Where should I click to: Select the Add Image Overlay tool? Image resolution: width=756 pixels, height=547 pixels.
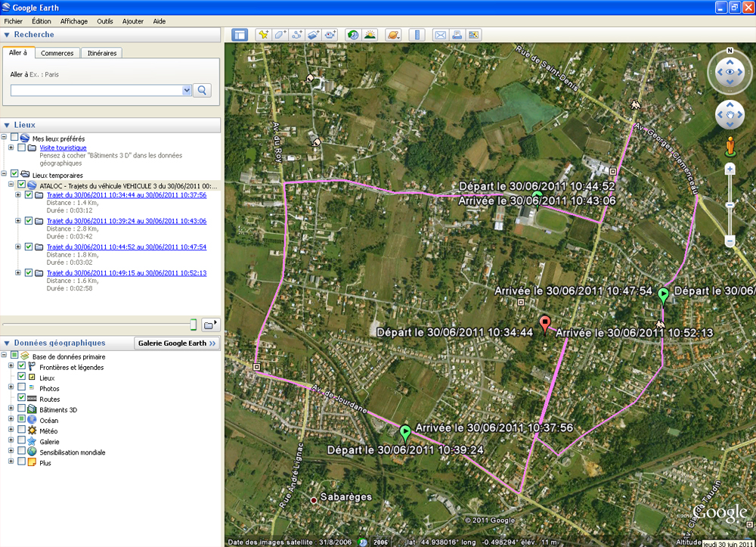click(x=314, y=35)
